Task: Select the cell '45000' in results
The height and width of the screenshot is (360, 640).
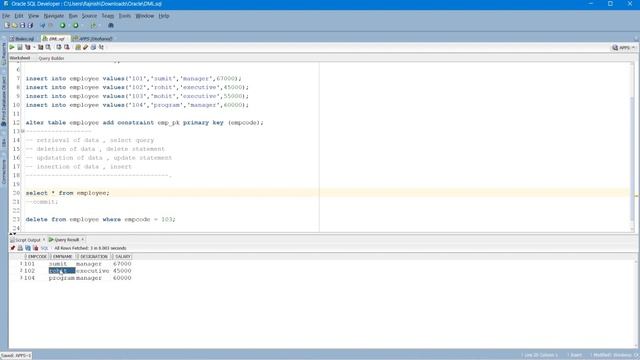Action: tap(122, 271)
